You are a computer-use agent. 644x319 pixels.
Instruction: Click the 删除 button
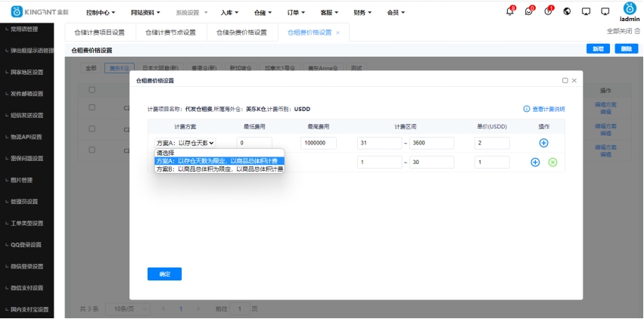[627, 49]
